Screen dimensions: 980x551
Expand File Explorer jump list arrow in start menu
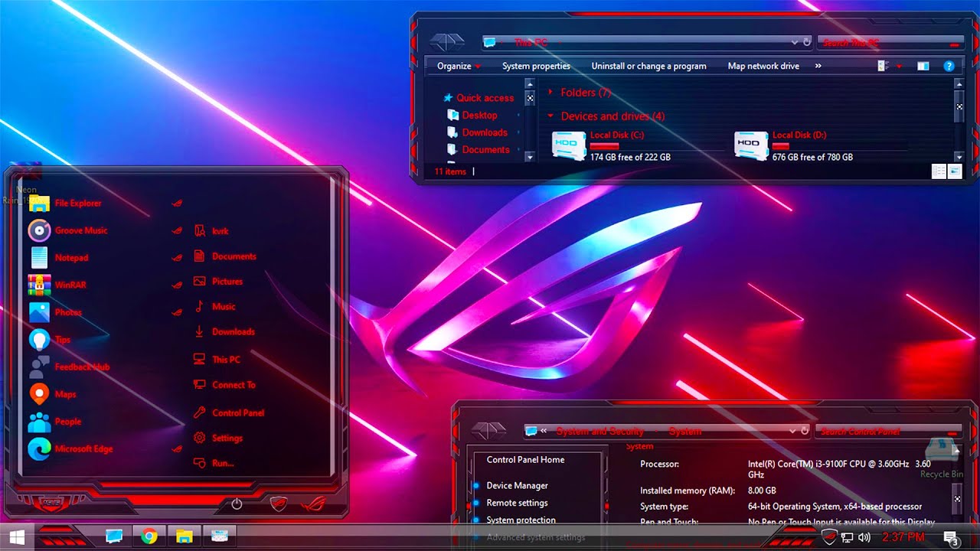[177, 204]
